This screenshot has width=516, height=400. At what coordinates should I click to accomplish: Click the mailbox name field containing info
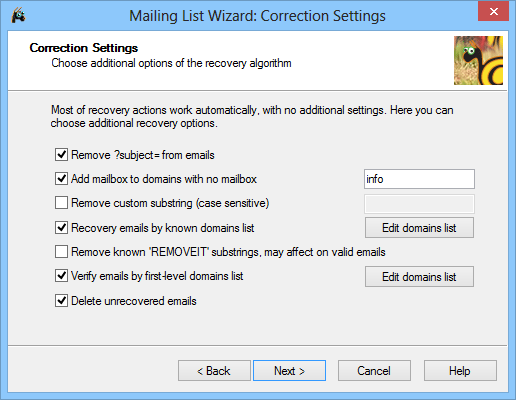point(419,179)
